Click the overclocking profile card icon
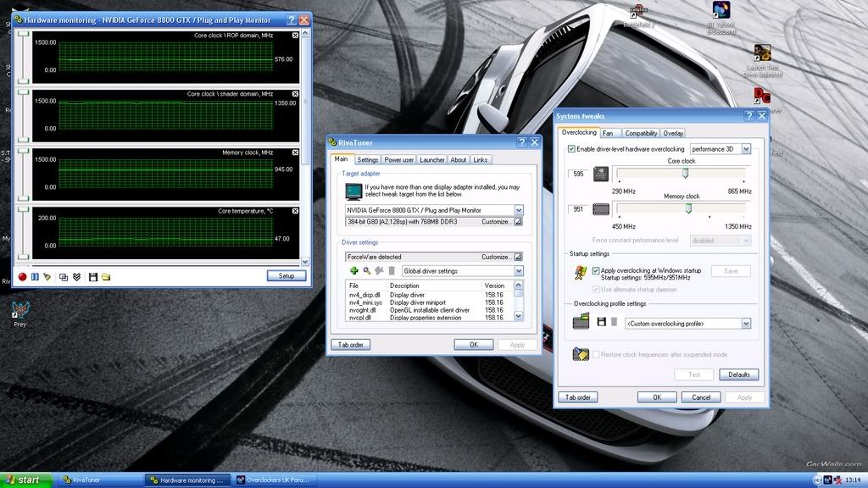The height and width of the screenshot is (488, 868). point(581,321)
